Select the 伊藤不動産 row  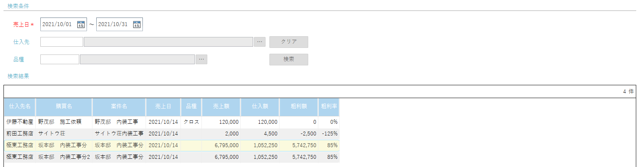point(20,122)
